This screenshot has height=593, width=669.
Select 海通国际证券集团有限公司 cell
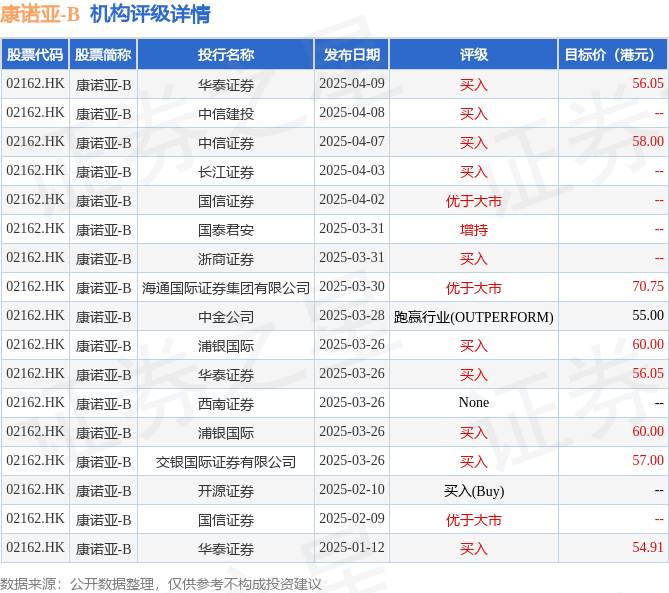tap(226, 288)
